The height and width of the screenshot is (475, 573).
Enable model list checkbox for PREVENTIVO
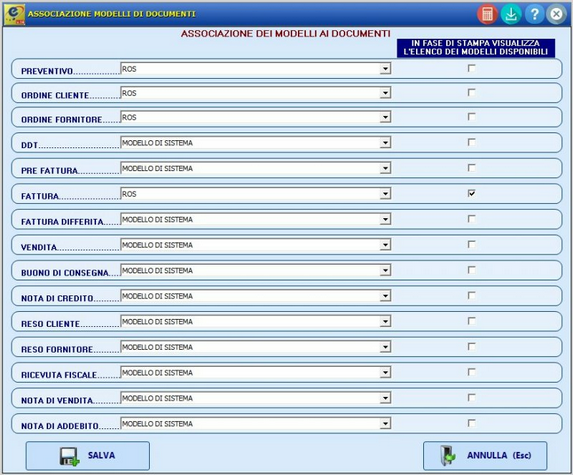[472, 68]
